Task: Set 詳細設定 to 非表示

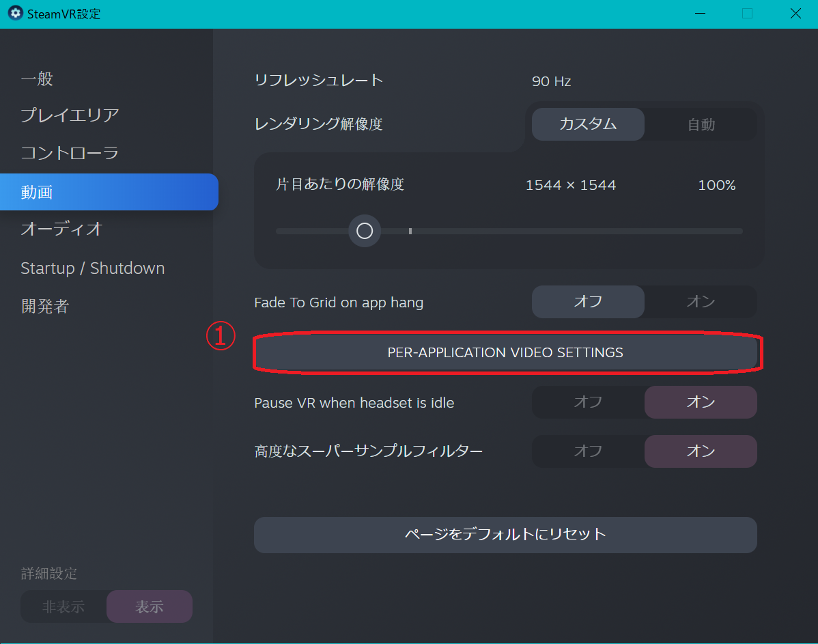Action: (x=64, y=606)
